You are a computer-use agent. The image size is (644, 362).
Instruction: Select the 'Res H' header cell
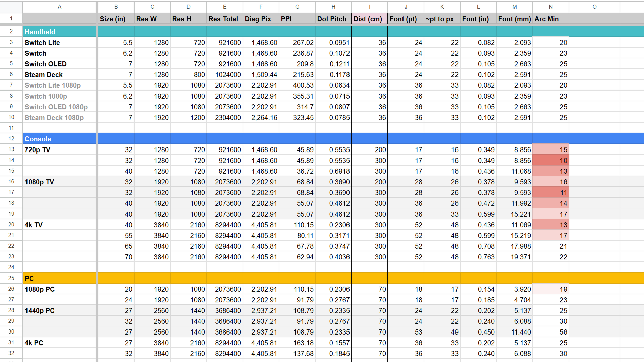(x=189, y=19)
